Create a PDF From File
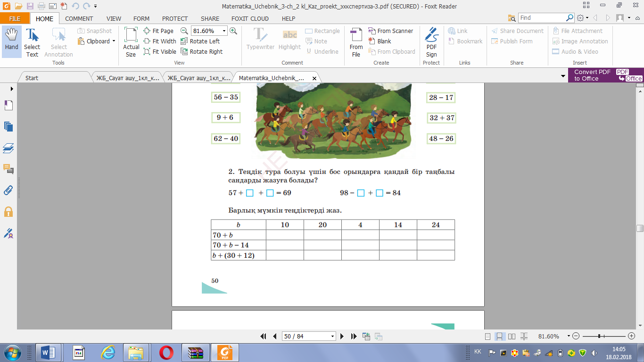This screenshot has height=362, width=644. [356, 41]
